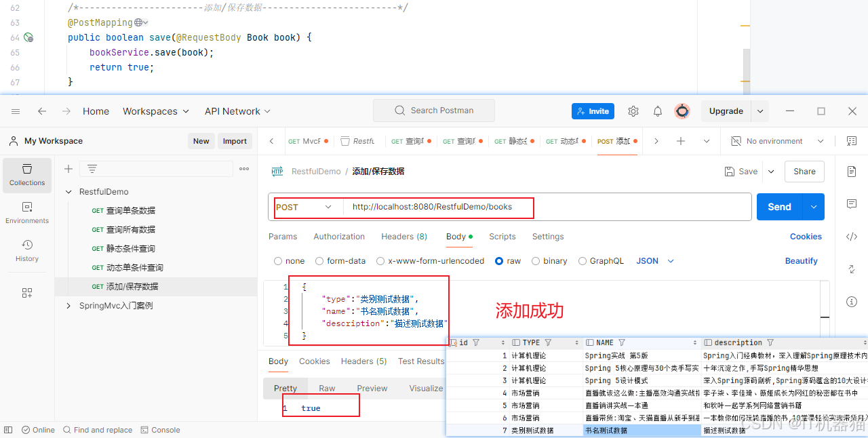Open Find and replace in status bar

[x=98, y=430]
